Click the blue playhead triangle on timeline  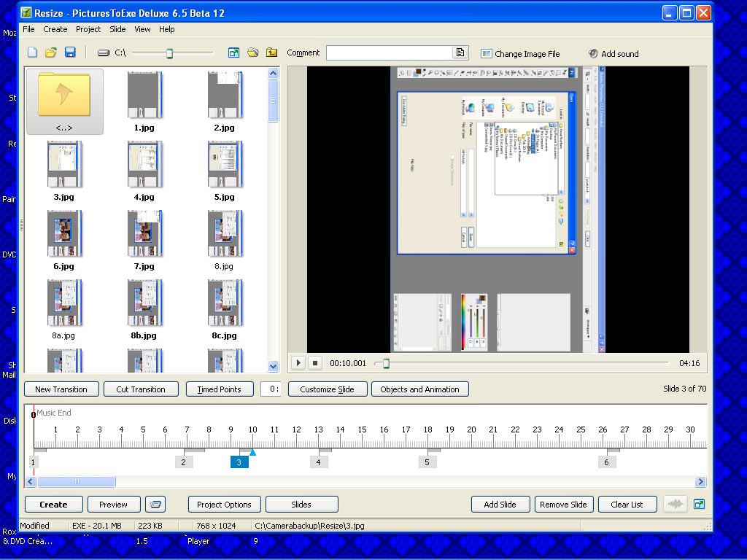tap(253, 452)
